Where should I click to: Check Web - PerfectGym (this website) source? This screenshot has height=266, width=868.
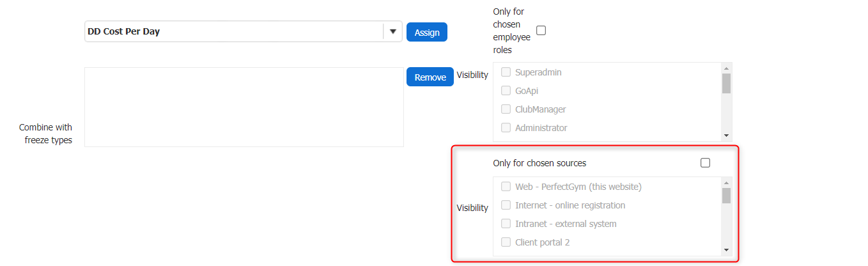[x=506, y=187]
